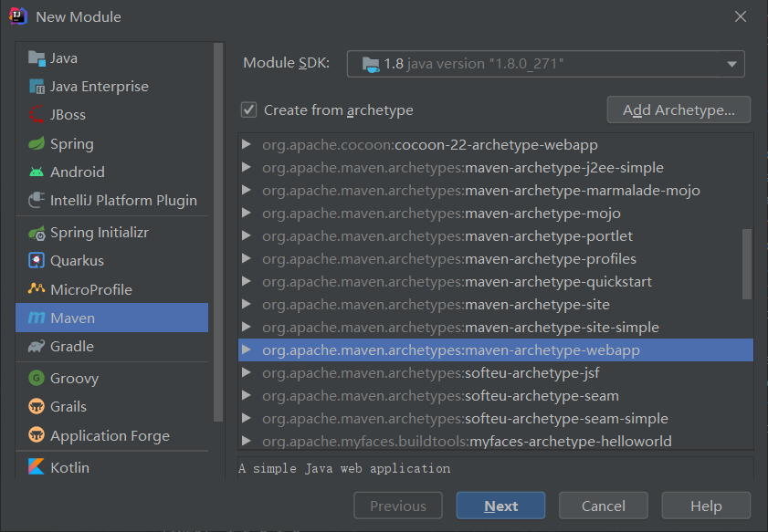The image size is (768, 532).
Task: Click the Previous button
Action: [398, 506]
